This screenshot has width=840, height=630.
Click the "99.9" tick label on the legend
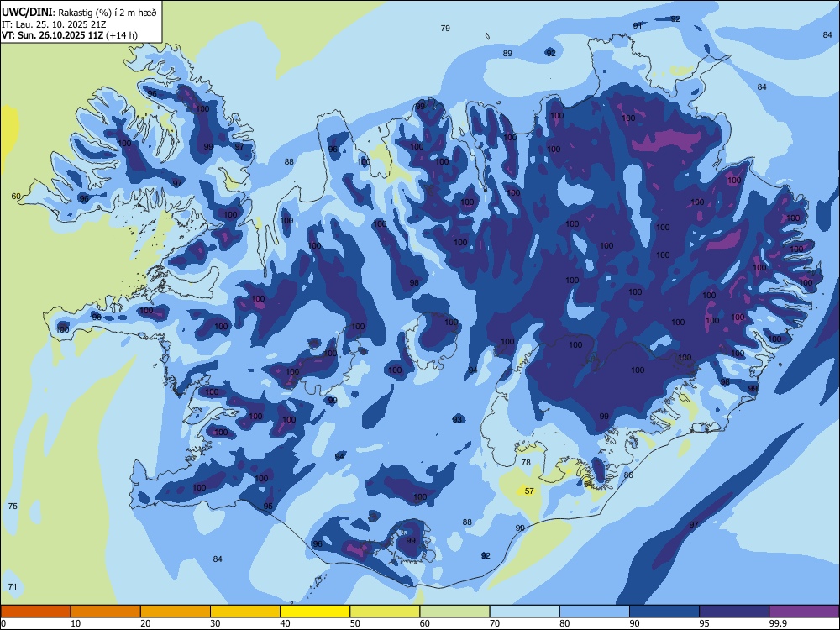point(777,623)
